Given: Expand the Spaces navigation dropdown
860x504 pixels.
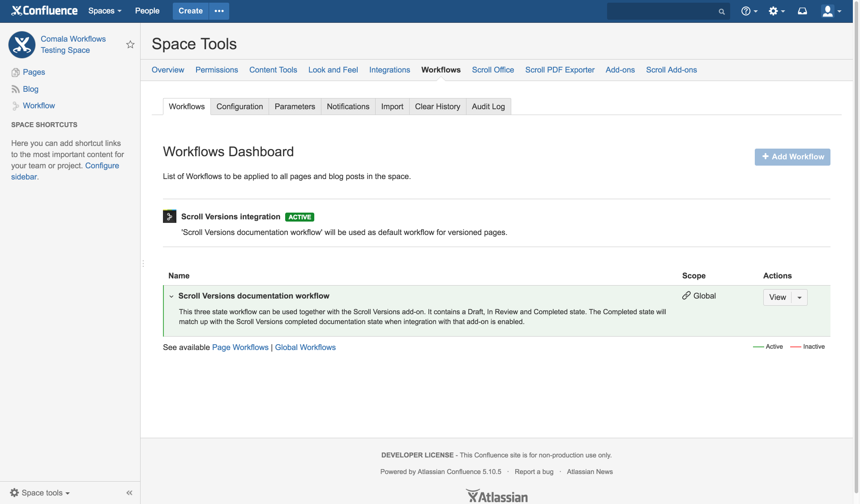Looking at the screenshot, I should coord(104,11).
